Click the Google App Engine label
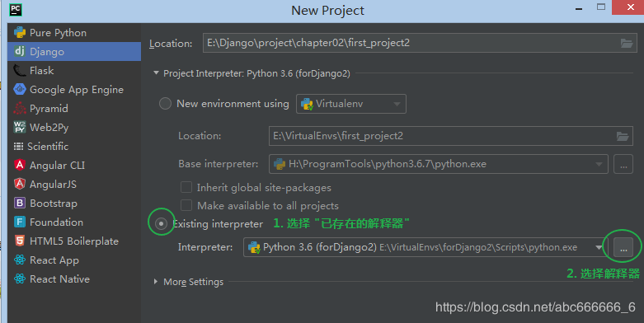Viewport: 644px width, 323px height. (77, 90)
